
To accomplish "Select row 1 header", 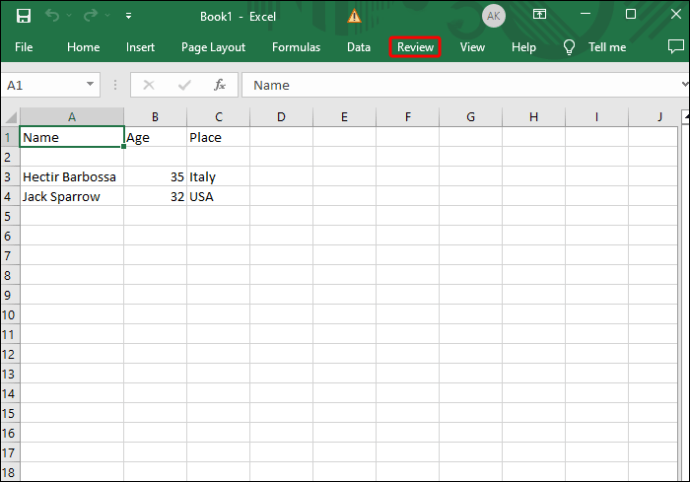I will click(10, 137).
